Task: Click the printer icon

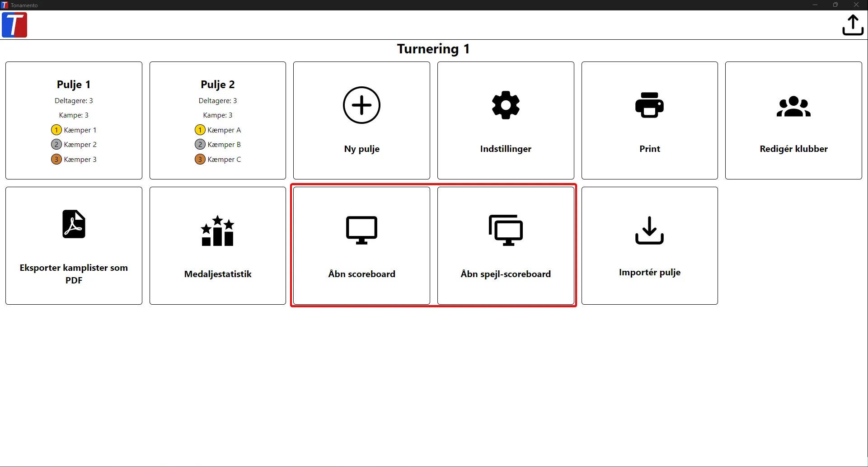Action: tap(649, 105)
